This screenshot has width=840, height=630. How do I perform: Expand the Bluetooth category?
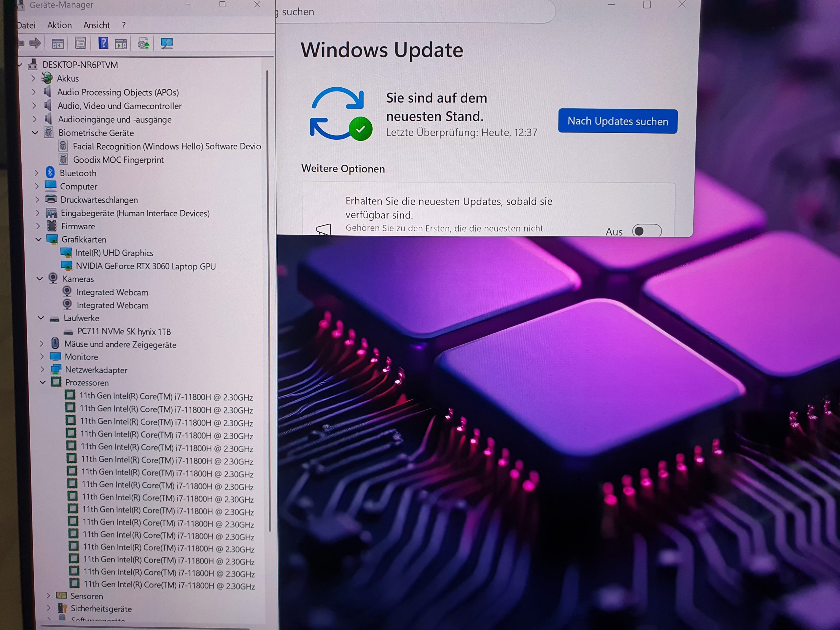[x=36, y=173]
